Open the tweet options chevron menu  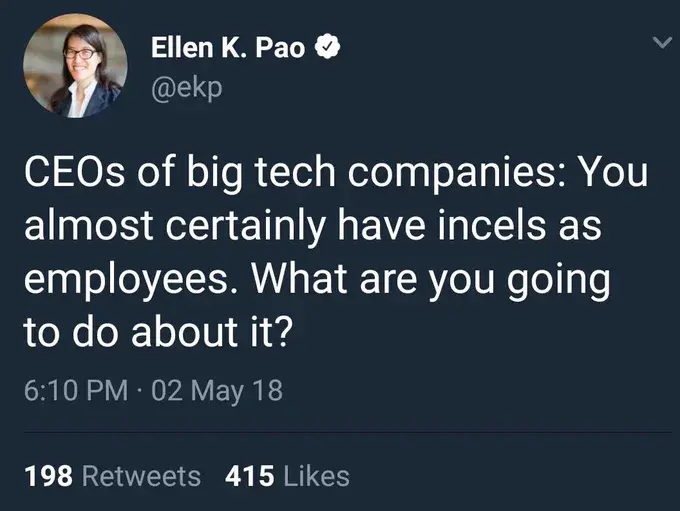pyautogui.click(x=658, y=43)
